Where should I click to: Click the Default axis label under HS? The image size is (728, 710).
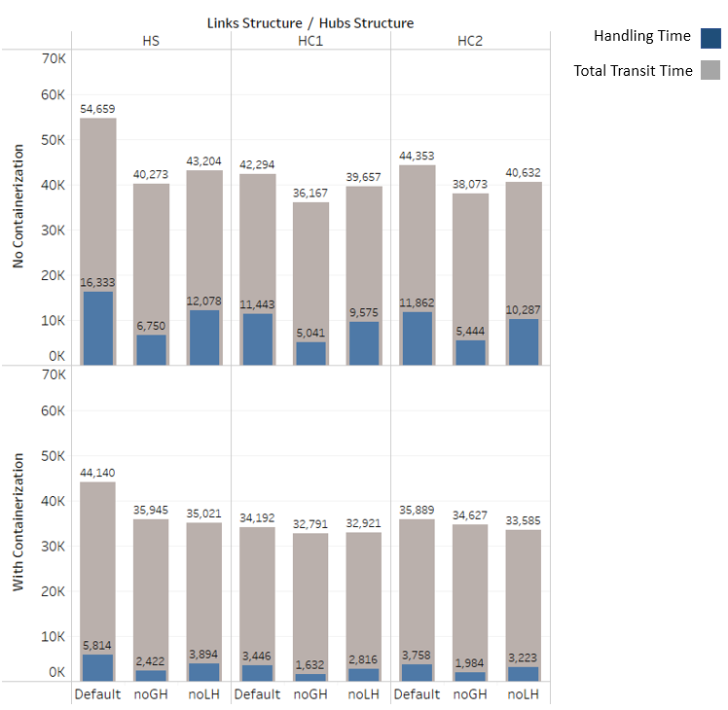point(97,694)
